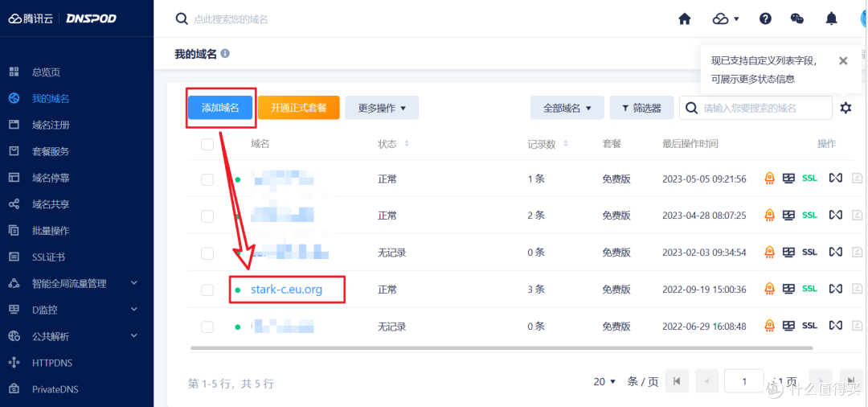This screenshot has width=868, height=407.
Task: Click rocket icon in 2023-02-03 09:34:54 row
Action: coord(769,252)
